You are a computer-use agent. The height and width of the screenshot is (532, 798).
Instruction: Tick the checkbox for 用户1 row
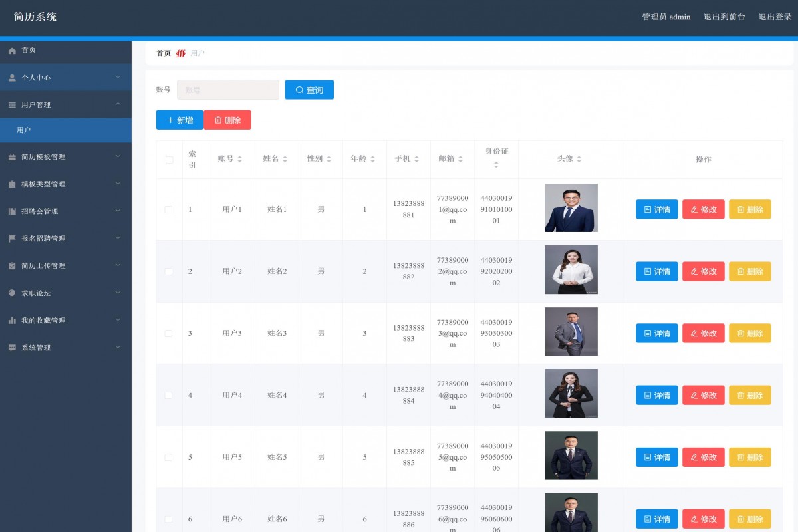click(168, 208)
